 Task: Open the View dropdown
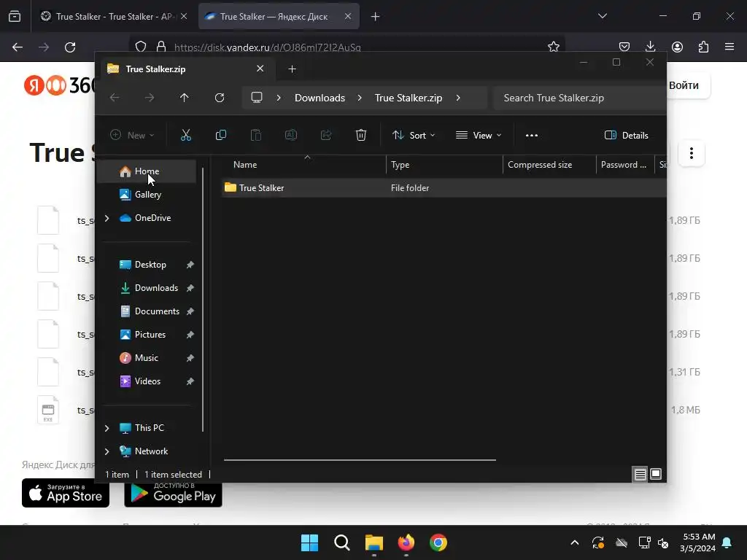tap(479, 135)
